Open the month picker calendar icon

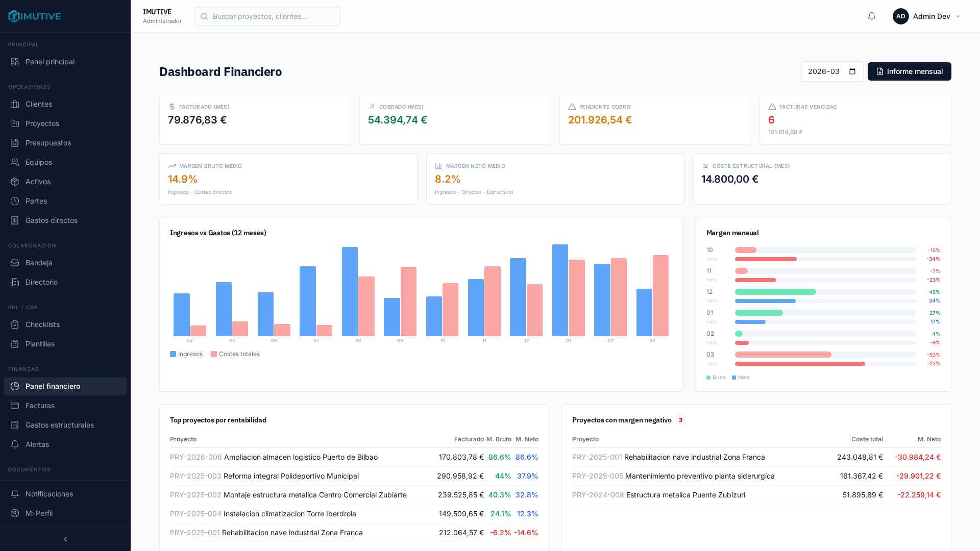point(852,71)
